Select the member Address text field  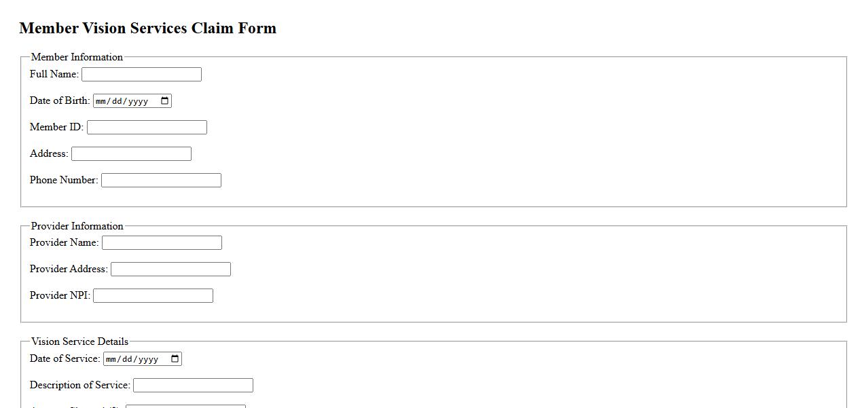click(x=131, y=154)
